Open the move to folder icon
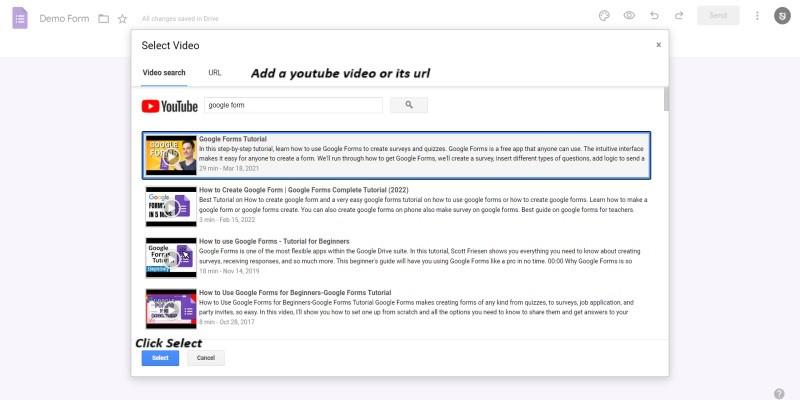The height and width of the screenshot is (400, 800). click(104, 19)
